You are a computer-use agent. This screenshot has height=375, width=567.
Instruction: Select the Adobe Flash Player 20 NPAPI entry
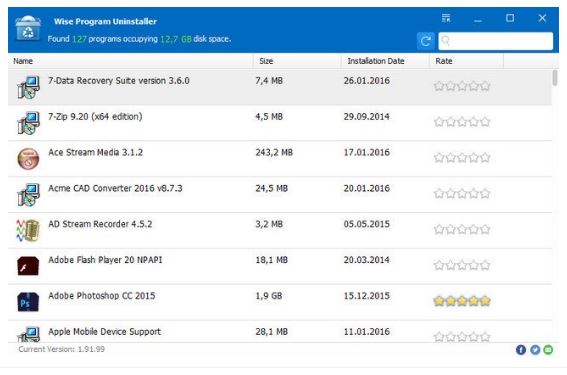click(x=280, y=266)
